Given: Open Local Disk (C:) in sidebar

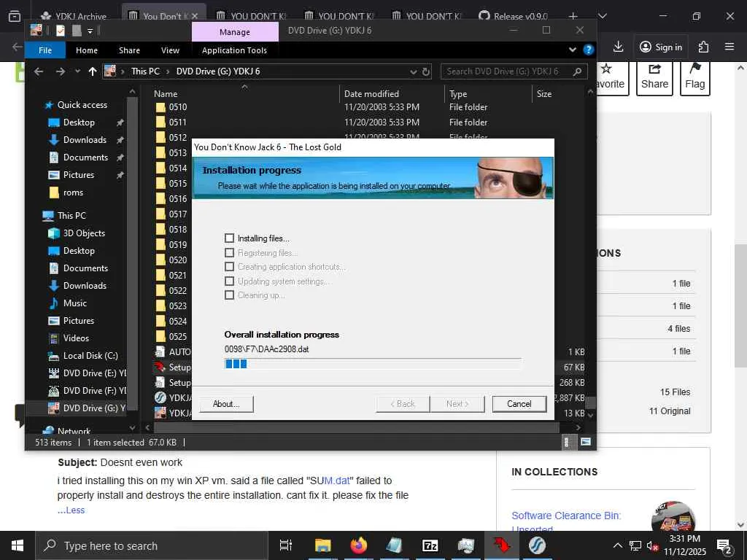Looking at the screenshot, I should point(90,356).
